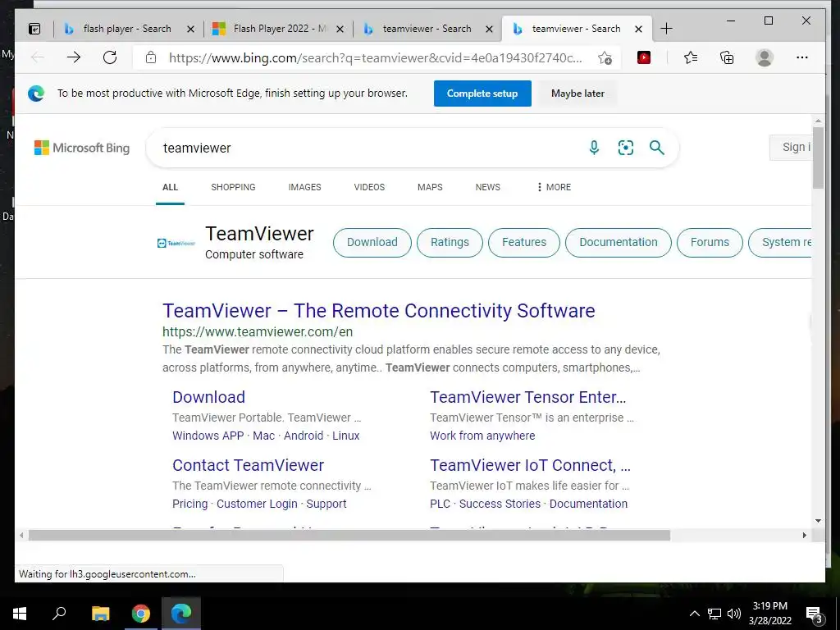
Task: Go to Microsoft Bing home logo
Action: coord(82,148)
